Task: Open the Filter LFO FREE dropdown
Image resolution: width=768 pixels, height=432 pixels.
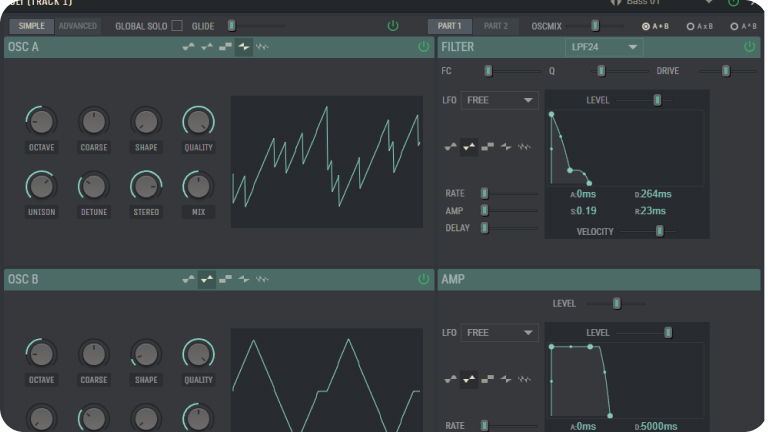Action: tap(500, 100)
